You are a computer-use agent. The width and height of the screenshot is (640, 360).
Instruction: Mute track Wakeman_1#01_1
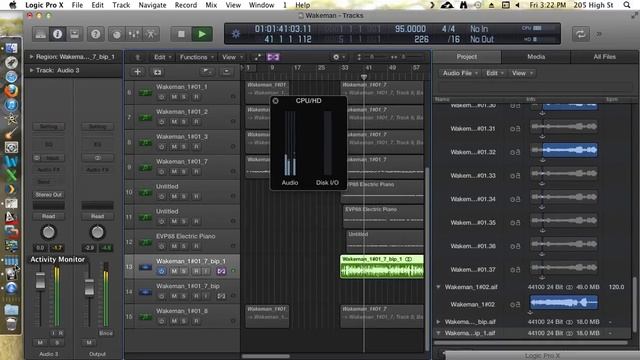[174, 97]
